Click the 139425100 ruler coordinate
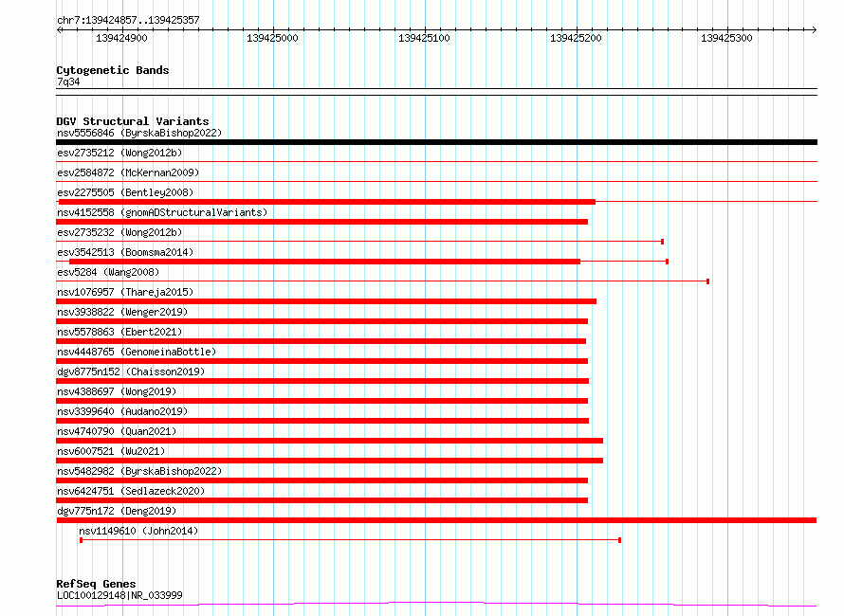 point(424,38)
